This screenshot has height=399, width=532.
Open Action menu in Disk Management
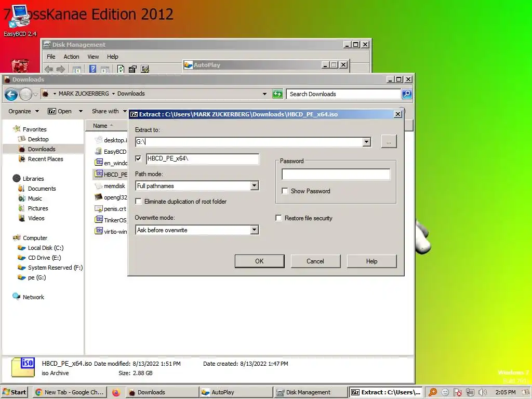(71, 57)
